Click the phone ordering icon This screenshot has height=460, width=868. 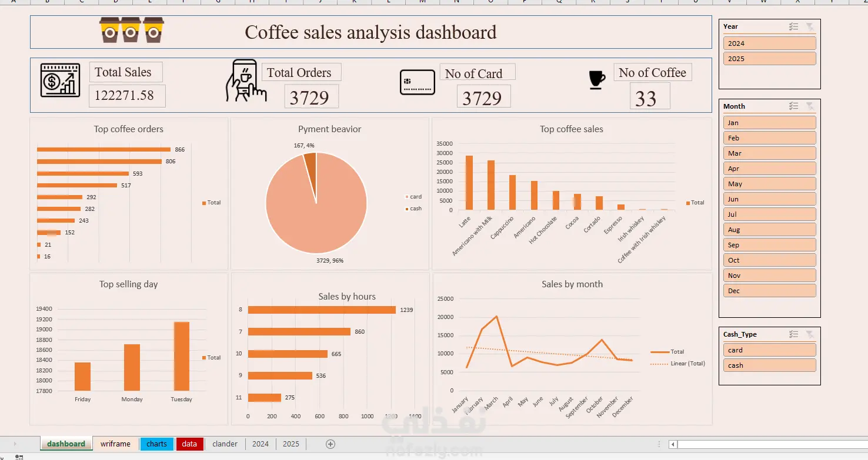pyautogui.click(x=246, y=80)
